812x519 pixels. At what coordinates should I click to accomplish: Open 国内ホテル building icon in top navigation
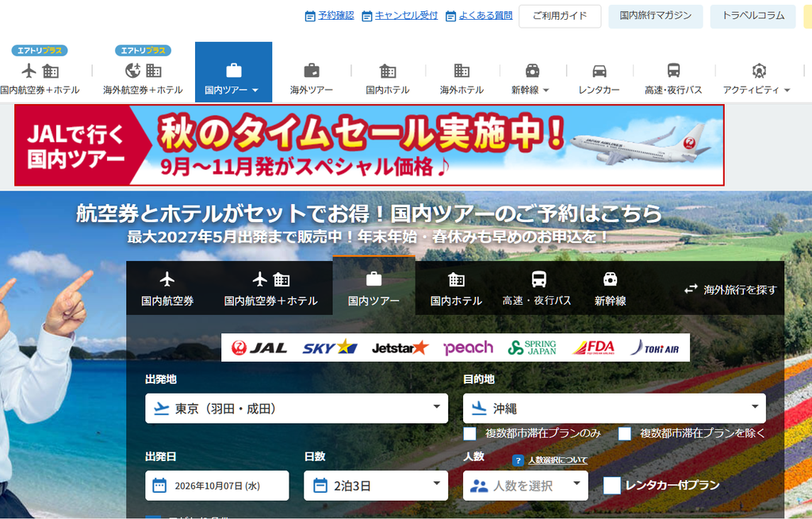click(x=387, y=71)
